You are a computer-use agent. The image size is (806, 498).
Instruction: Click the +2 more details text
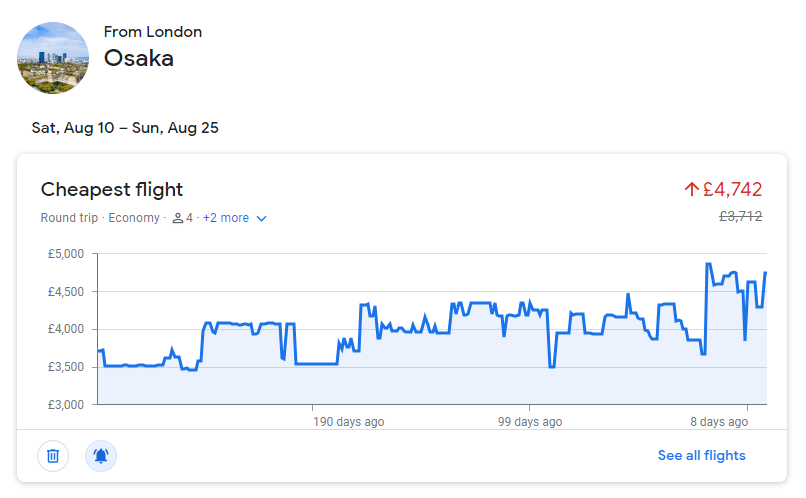click(226, 218)
